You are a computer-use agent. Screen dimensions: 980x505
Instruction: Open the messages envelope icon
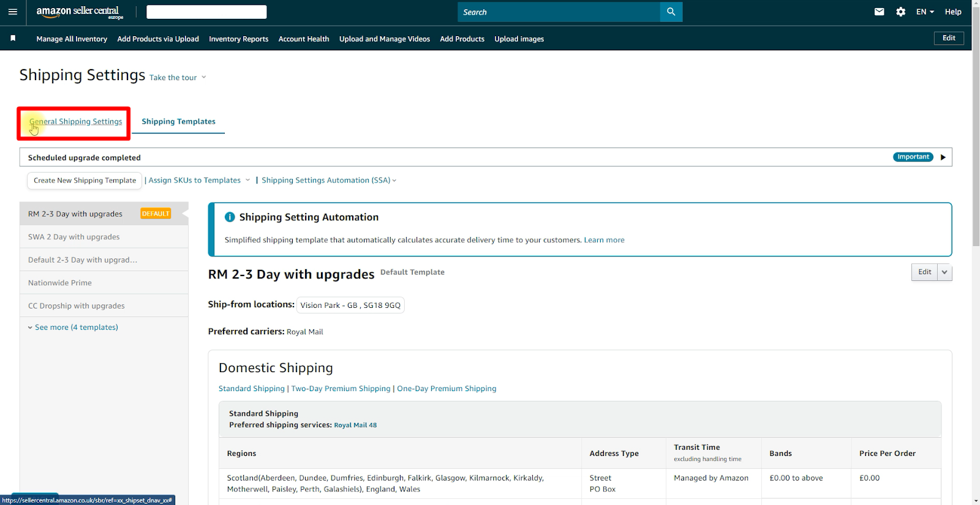tap(880, 12)
